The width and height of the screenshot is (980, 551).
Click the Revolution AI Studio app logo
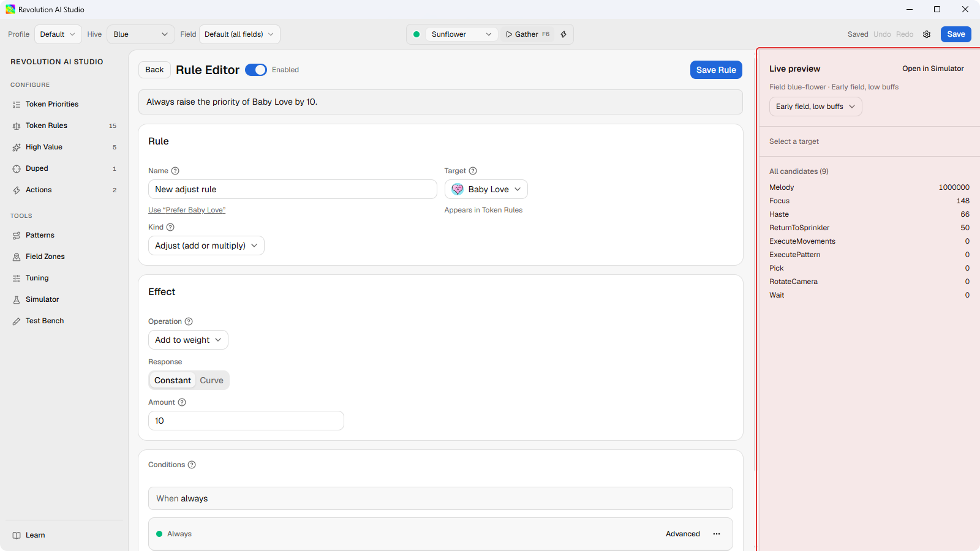pos(10,9)
